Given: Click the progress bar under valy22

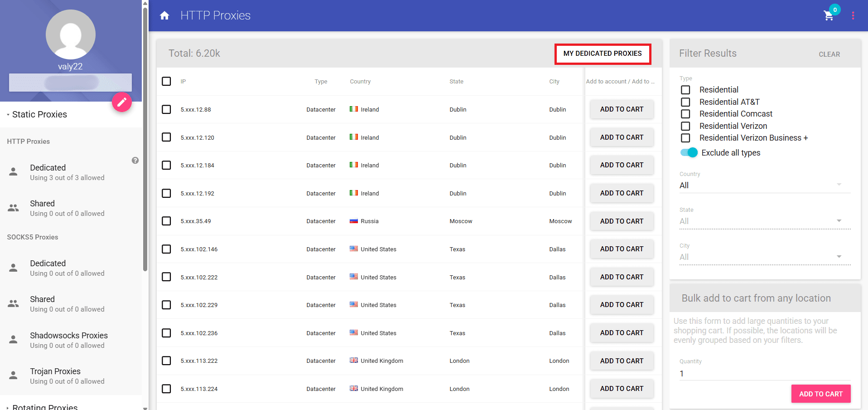Looking at the screenshot, I should click(70, 83).
